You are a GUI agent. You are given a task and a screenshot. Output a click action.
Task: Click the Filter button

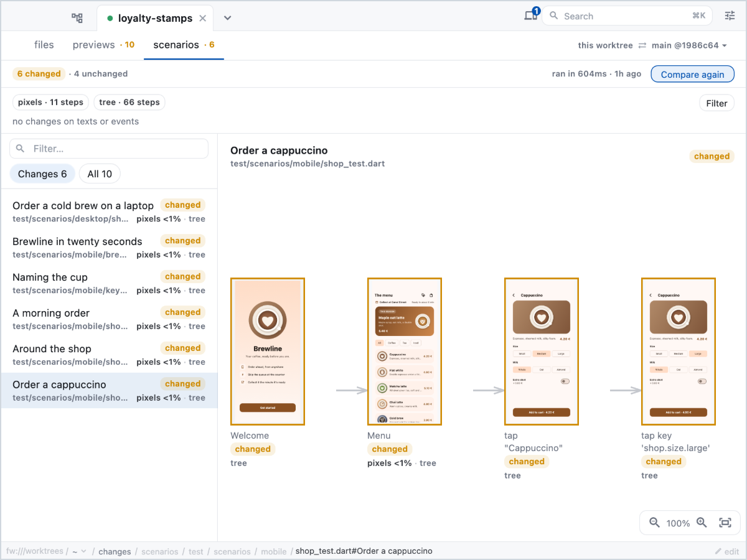point(716,103)
